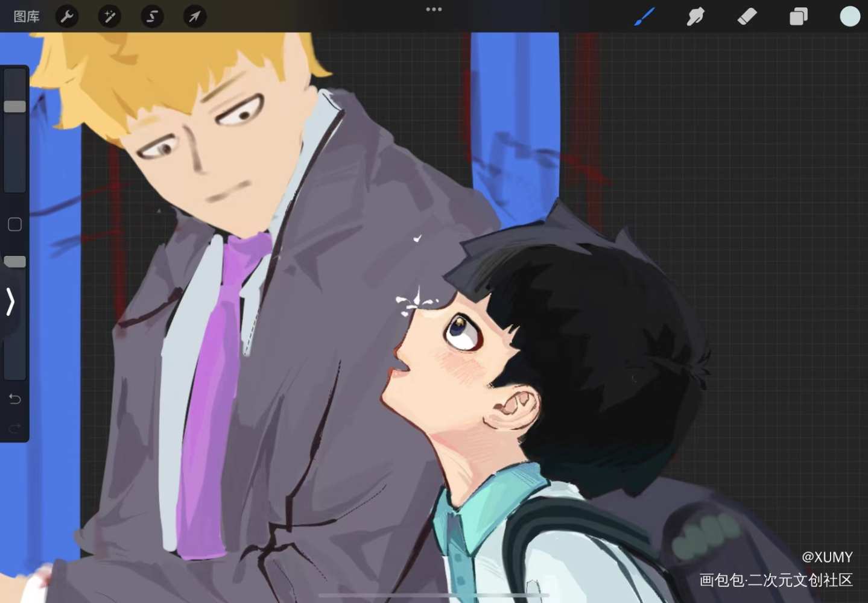Open the active color picker circle

coord(850,16)
